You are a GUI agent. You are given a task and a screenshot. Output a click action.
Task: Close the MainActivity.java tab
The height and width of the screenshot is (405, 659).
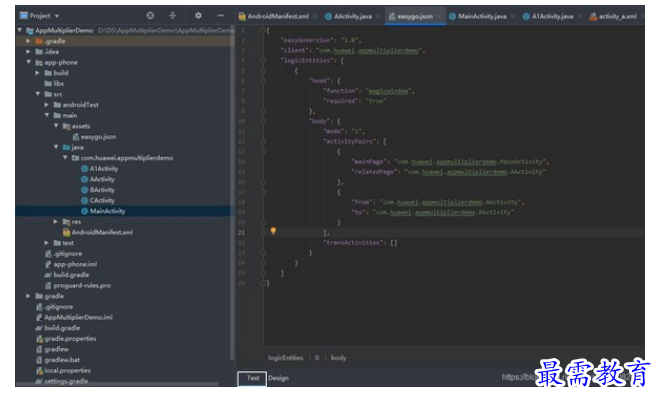point(513,16)
